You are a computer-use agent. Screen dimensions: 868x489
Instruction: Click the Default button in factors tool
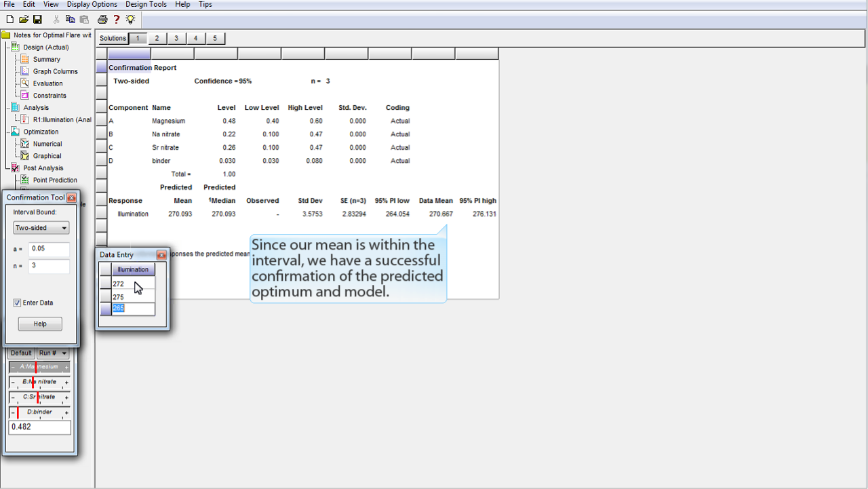tap(21, 353)
